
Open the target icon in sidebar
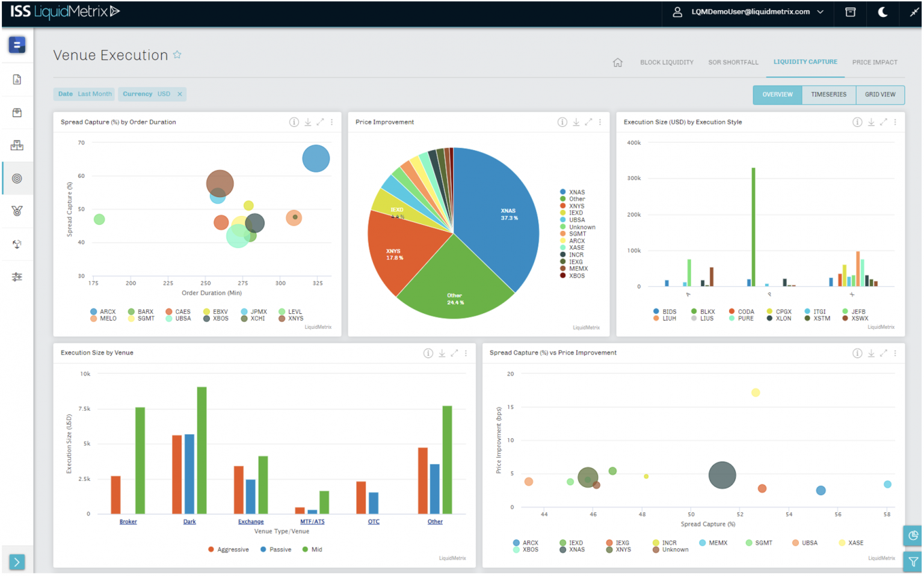coord(17,179)
